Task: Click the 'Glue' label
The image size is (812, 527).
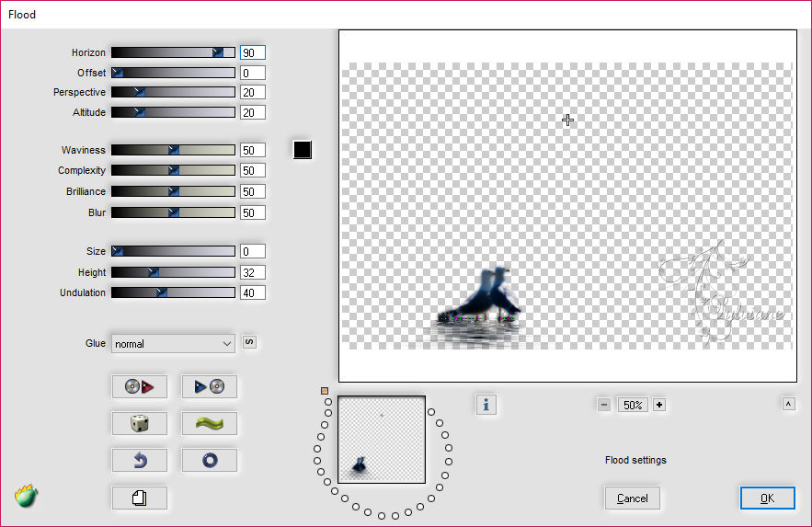Action: [x=96, y=343]
